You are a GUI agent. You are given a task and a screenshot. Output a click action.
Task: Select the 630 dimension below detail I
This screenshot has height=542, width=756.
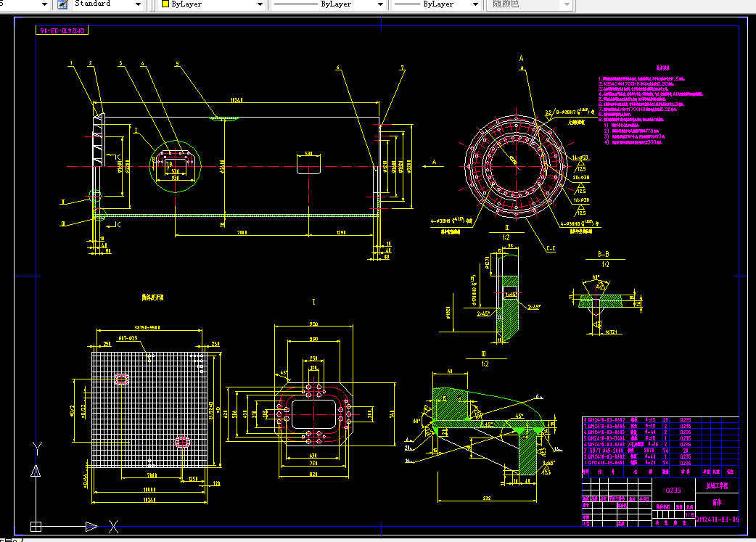click(313, 456)
